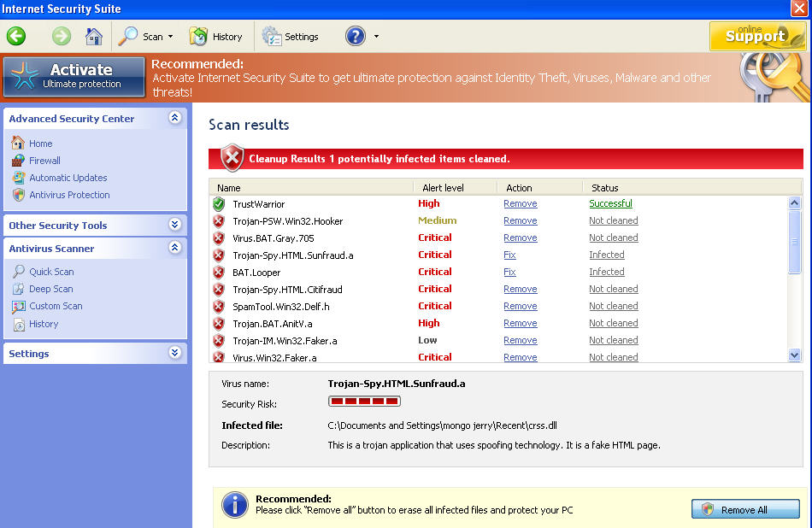Choose Custom Scan in sidebar

[x=56, y=306]
